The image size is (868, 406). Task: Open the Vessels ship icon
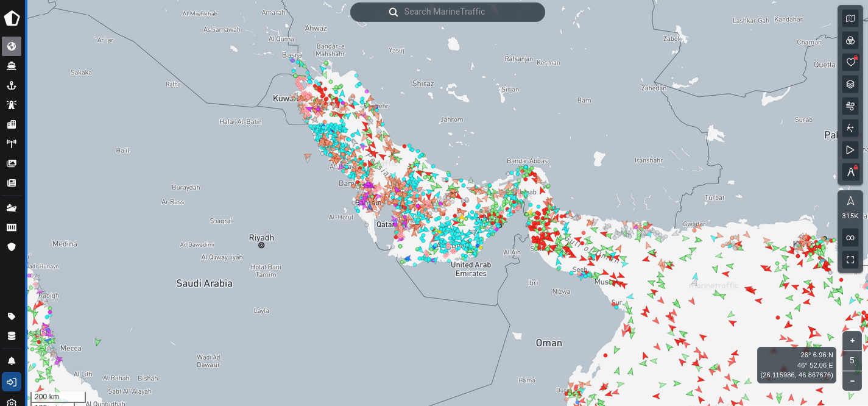12,66
